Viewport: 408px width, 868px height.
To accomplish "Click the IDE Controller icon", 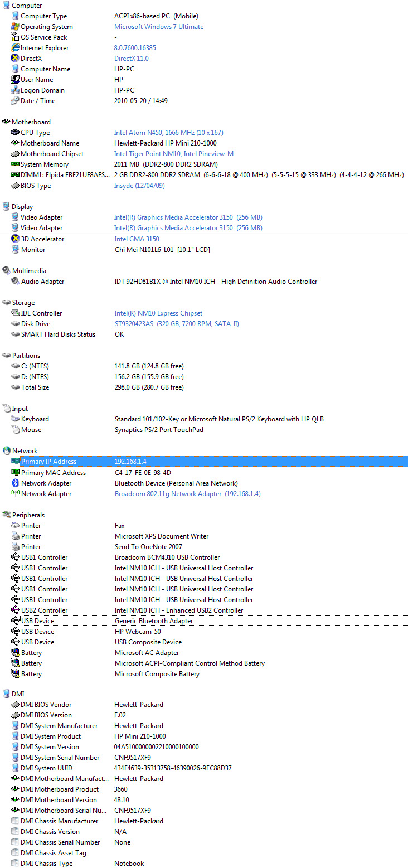I will click(15, 313).
